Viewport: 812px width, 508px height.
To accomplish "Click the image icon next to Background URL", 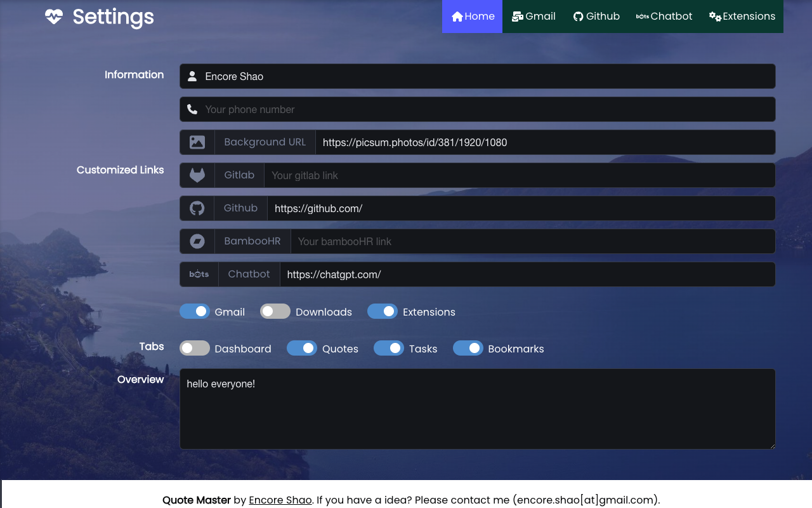I will [197, 142].
